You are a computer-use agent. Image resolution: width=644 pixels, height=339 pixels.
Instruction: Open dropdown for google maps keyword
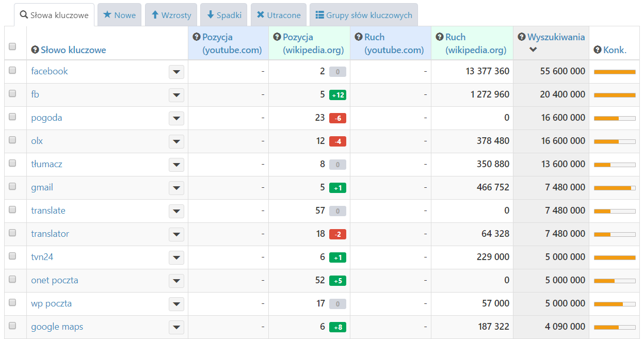click(176, 327)
